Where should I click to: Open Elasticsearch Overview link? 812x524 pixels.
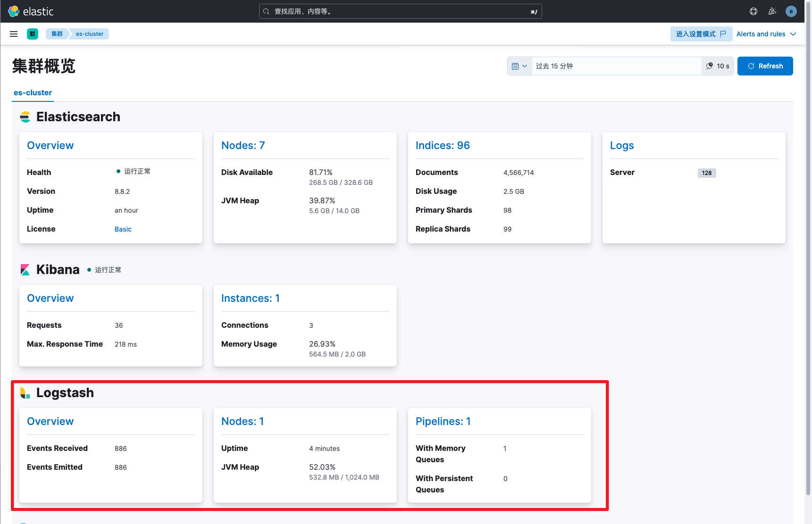[x=50, y=146]
